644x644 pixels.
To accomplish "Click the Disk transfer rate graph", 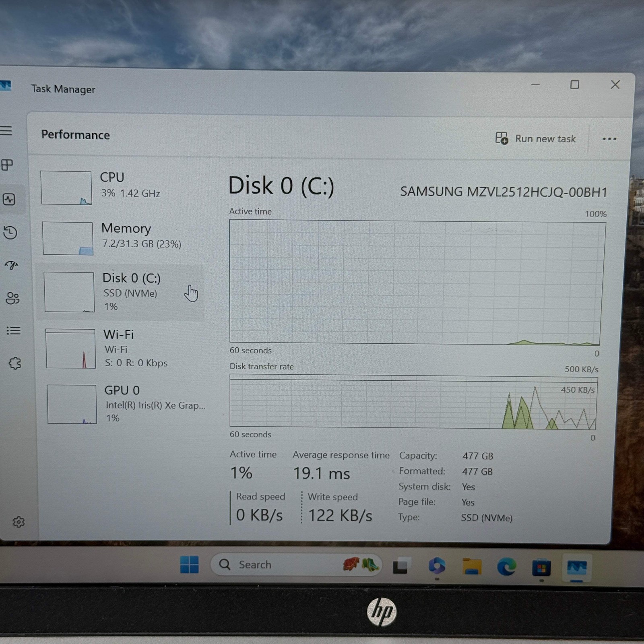I will click(413, 401).
